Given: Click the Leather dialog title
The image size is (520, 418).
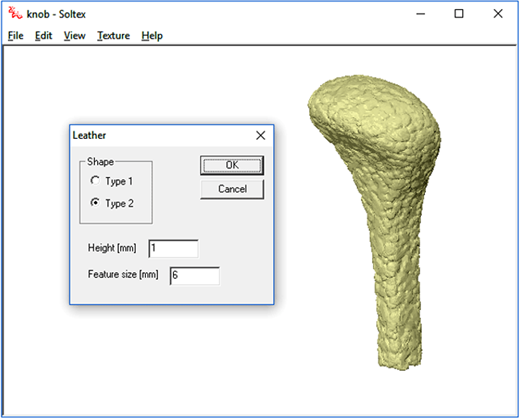Looking at the screenshot, I should (89, 135).
